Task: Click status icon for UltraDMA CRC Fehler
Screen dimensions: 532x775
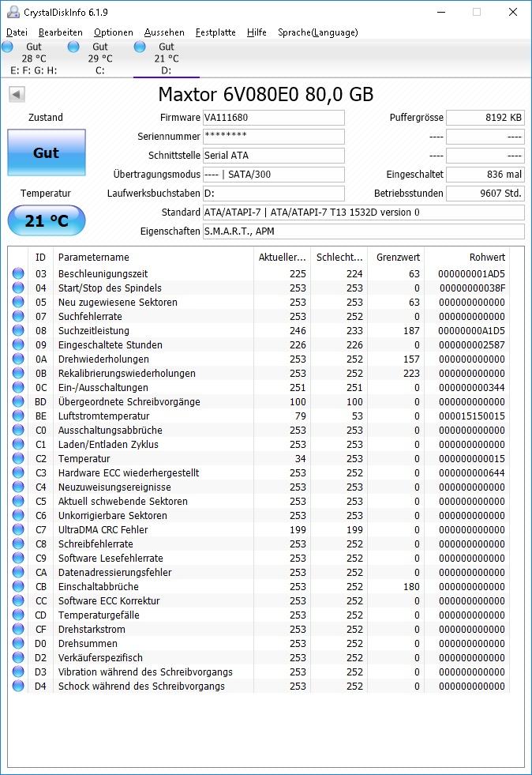Action: 18,529
